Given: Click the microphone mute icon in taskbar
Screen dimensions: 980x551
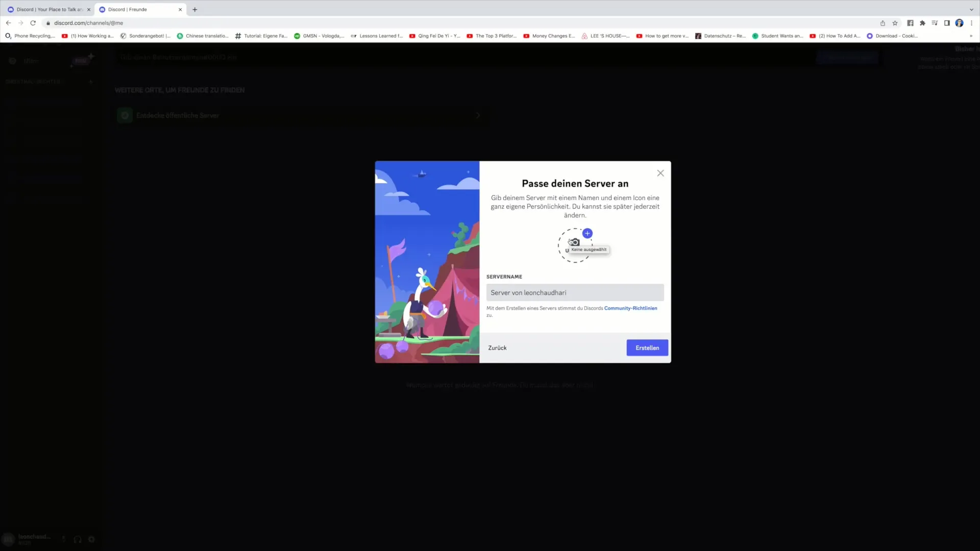Looking at the screenshot, I should (x=64, y=539).
